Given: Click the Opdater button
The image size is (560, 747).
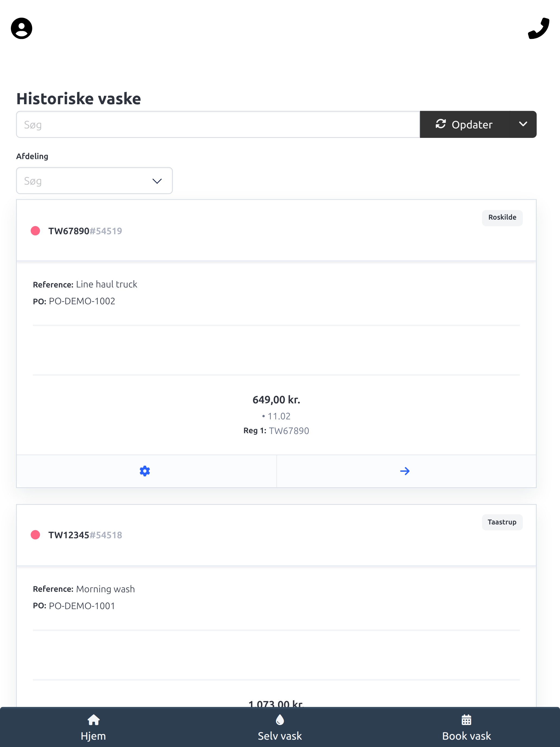Looking at the screenshot, I should 464,124.
